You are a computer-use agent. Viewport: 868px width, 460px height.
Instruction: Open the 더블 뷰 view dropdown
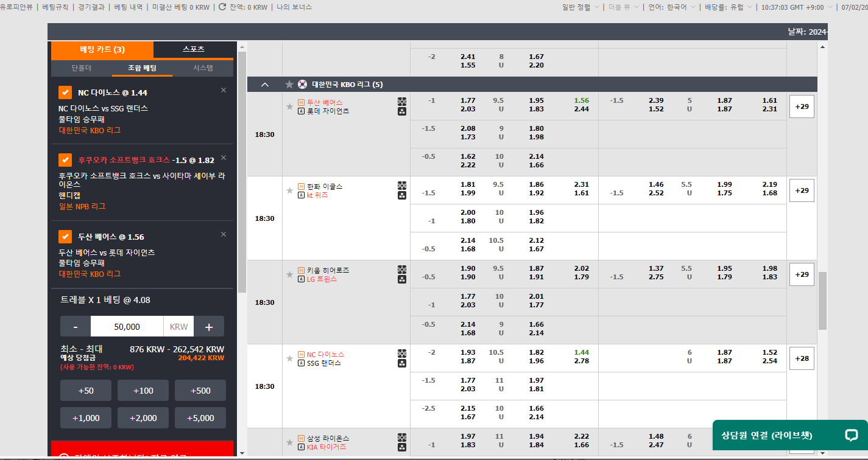(x=624, y=7)
